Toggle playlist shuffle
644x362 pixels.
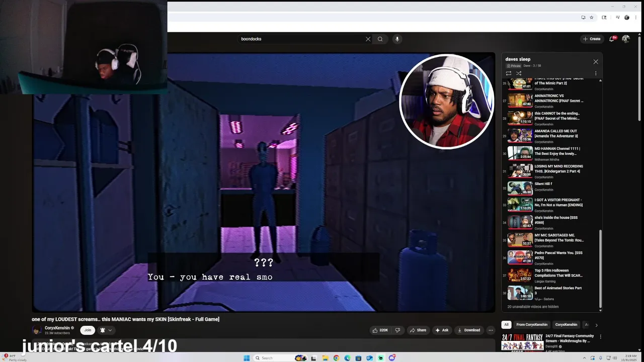pos(519,73)
